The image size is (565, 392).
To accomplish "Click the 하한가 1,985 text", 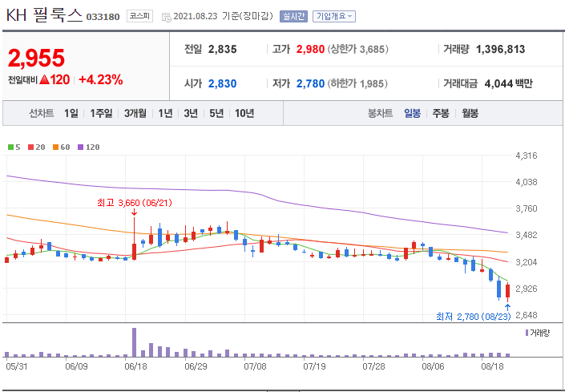I will [x=357, y=84].
